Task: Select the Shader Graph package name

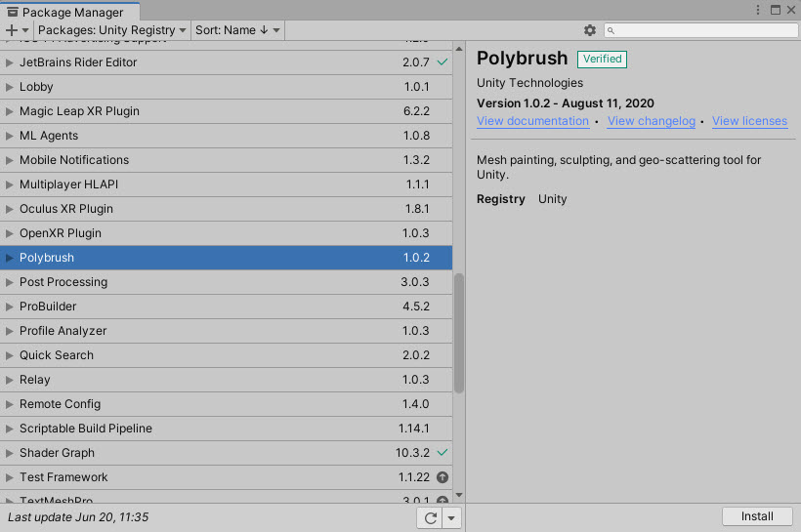Action: 58,453
